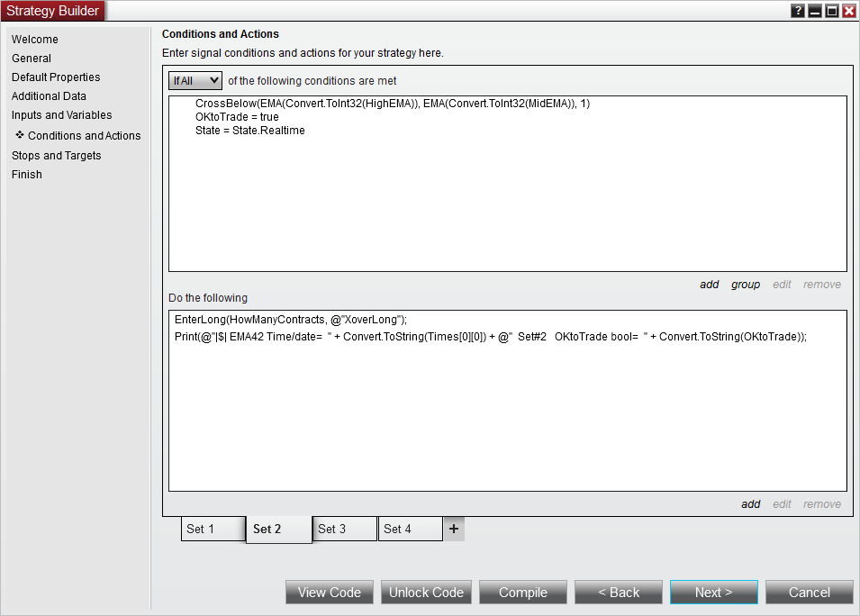The image size is (860, 616).
Task: Go to the Back page
Action: coord(618,593)
